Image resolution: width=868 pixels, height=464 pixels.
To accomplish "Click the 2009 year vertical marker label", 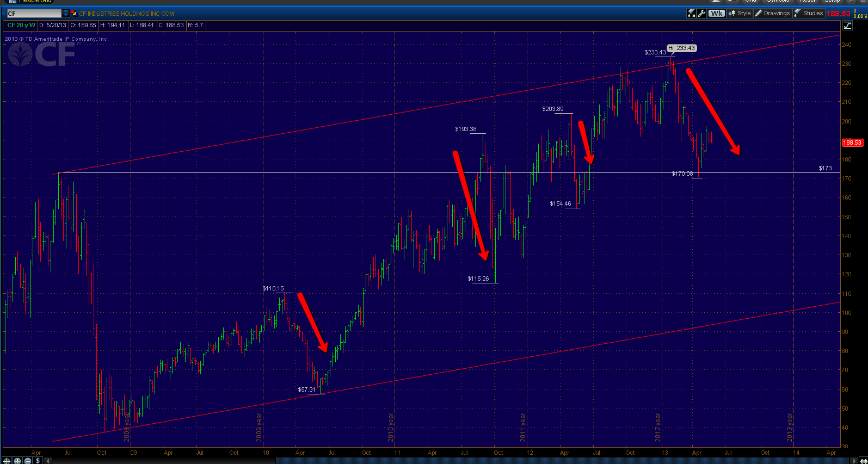I will point(259,427).
